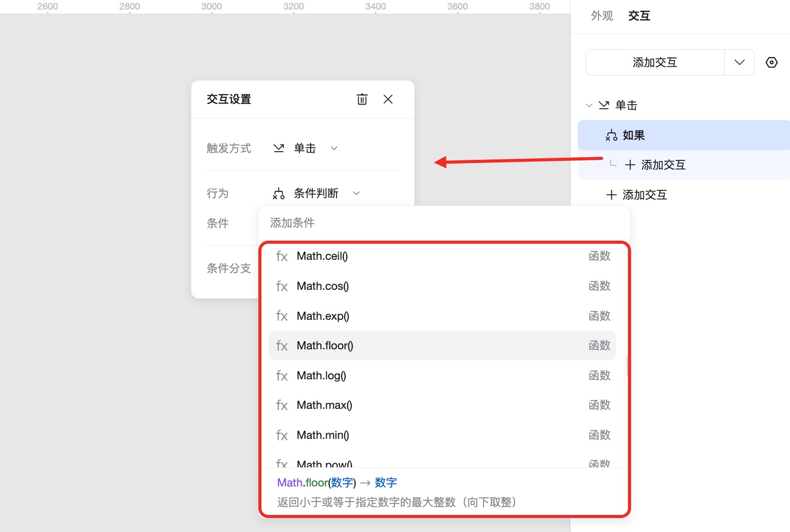The width and height of the screenshot is (790, 532).
Task: Click the click-trigger icon beside 单击
Action: point(279,148)
